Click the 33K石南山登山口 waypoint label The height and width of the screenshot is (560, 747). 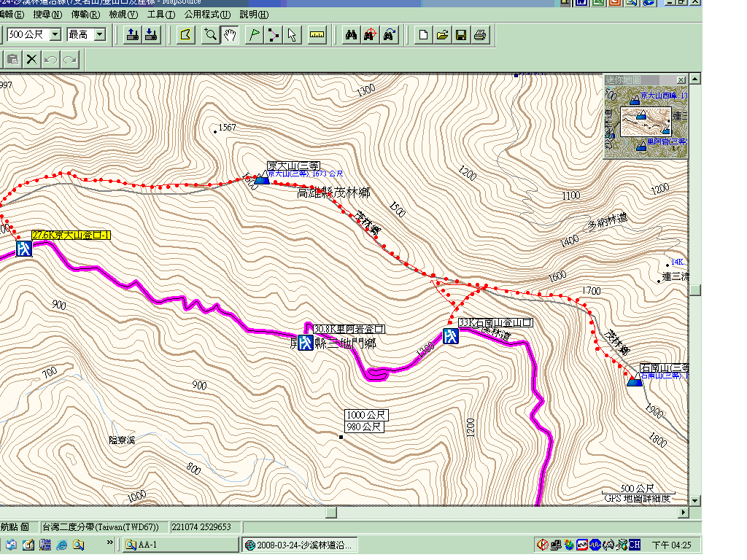[495, 322]
